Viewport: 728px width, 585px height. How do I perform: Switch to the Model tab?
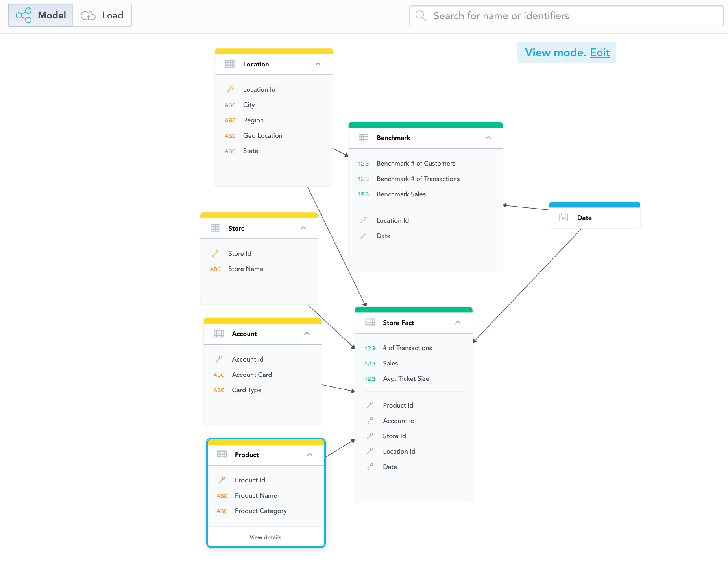pyautogui.click(x=40, y=15)
